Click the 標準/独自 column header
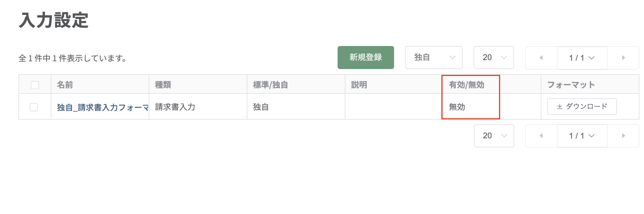 click(270, 85)
